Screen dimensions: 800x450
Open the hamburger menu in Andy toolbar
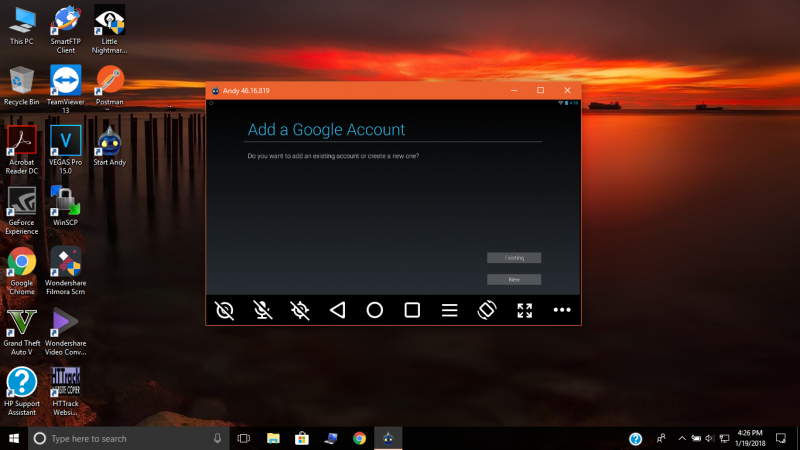(x=449, y=310)
